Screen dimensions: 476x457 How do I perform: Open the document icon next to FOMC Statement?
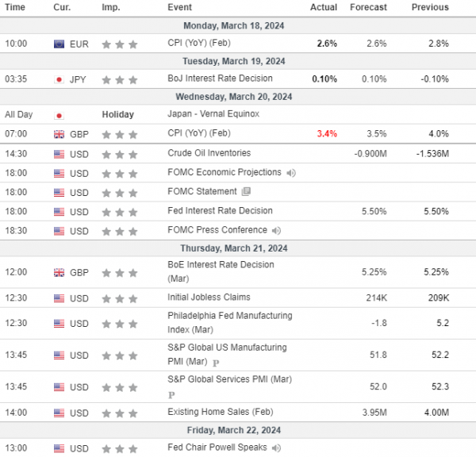246,191
